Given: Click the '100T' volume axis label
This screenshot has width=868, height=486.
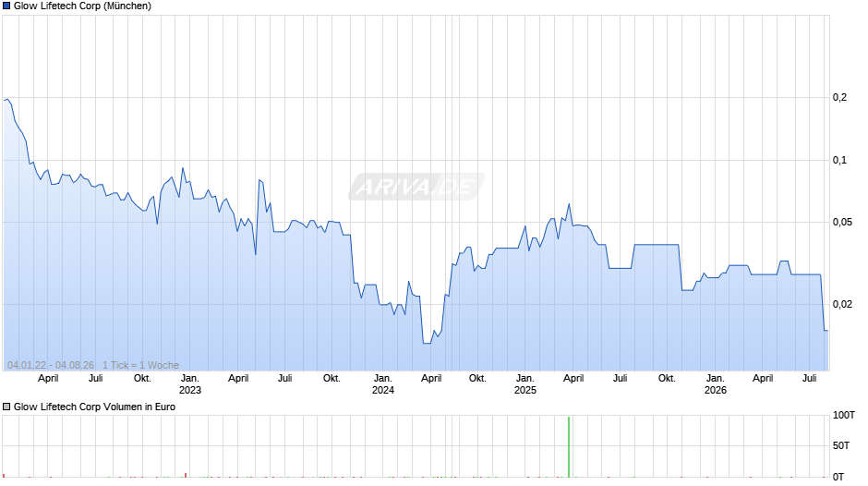Looking at the screenshot, I should [x=844, y=415].
